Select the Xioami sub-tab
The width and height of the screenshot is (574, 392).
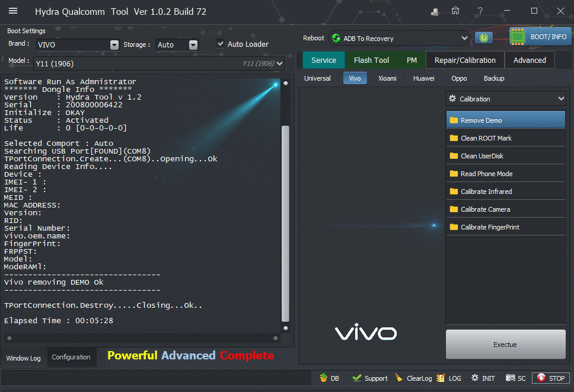pyautogui.click(x=387, y=78)
